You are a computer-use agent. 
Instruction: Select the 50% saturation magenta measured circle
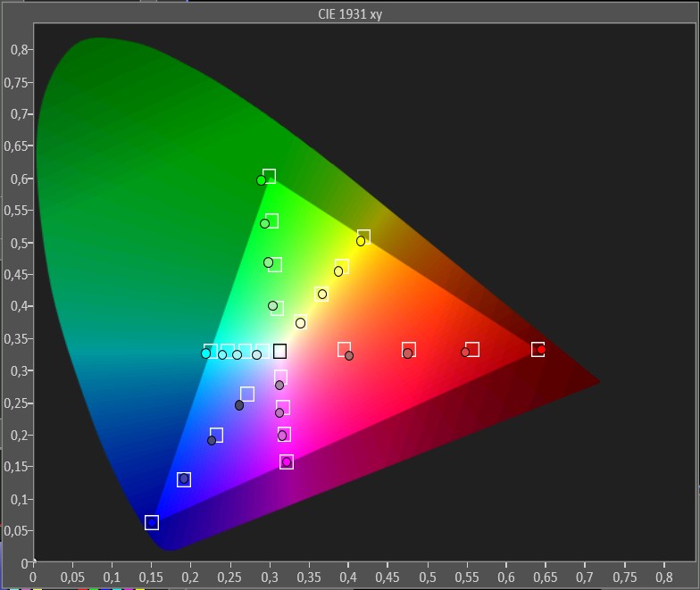(279, 412)
